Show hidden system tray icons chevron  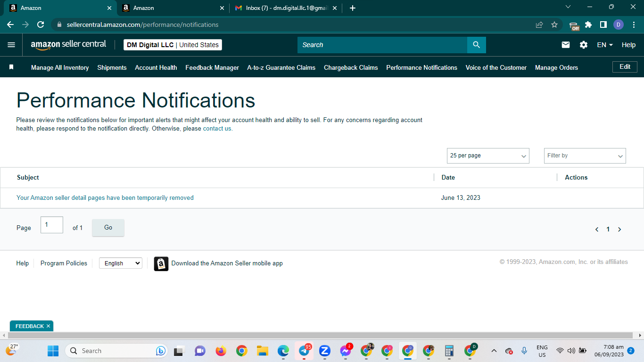(494, 351)
